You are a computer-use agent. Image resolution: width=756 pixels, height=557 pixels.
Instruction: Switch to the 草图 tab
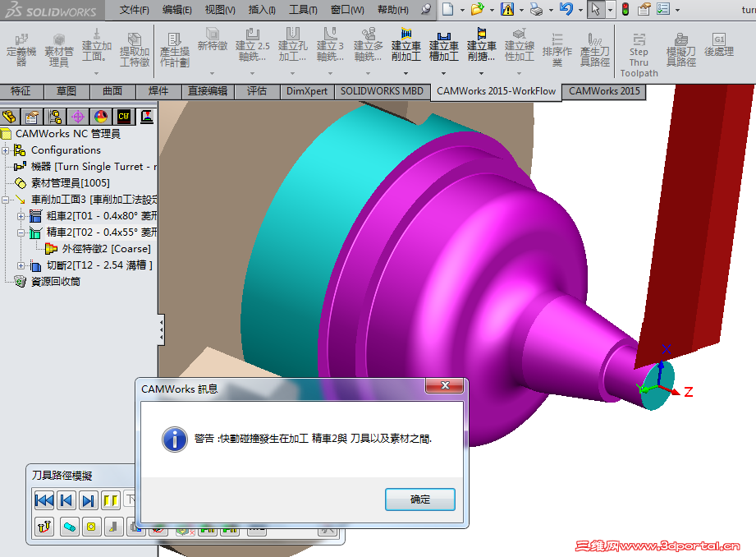pyautogui.click(x=66, y=91)
